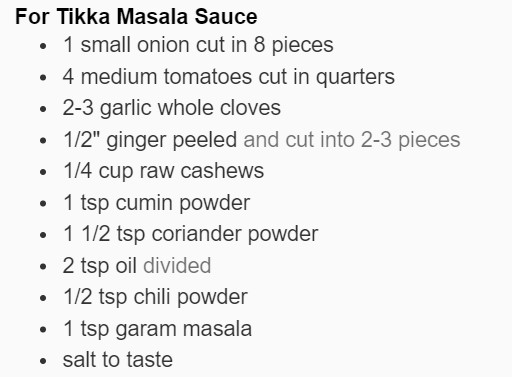Select the '2-3 garlic whole cloves' ingredient
The height and width of the screenshot is (377, 512).
point(172,108)
